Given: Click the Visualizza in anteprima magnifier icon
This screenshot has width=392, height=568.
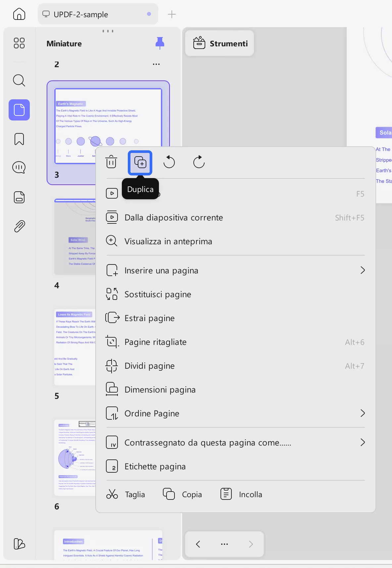Looking at the screenshot, I should pos(112,241).
